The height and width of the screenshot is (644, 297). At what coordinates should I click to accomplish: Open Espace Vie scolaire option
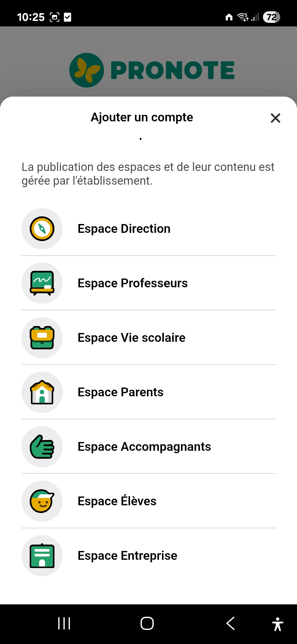tap(131, 338)
